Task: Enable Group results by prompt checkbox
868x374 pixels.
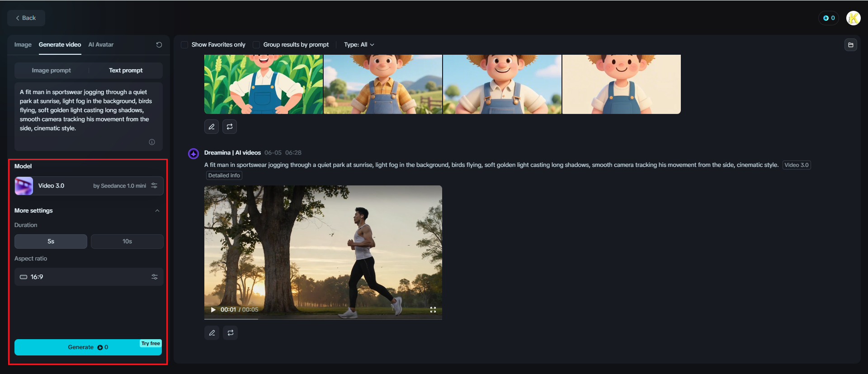Action: click(256, 45)
